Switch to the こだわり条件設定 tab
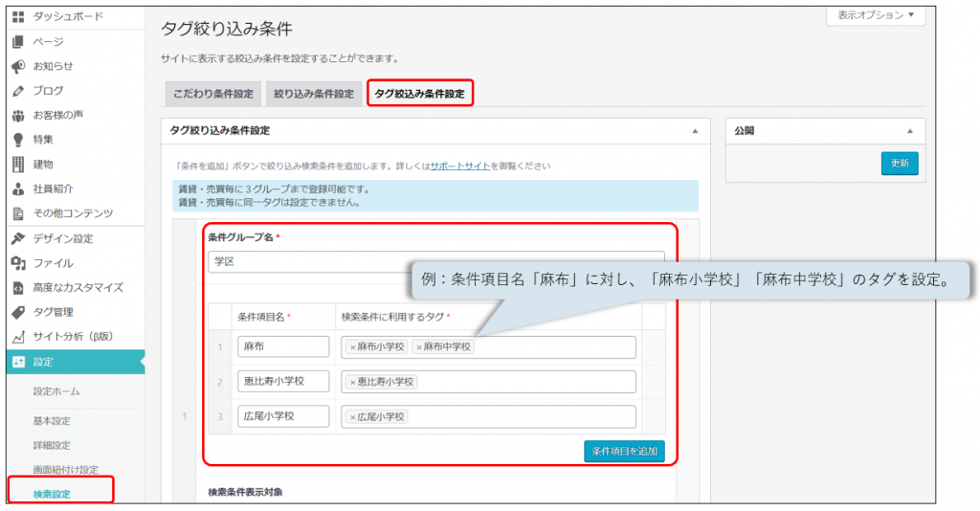This screenshot has width=980, height=511. coord(212,94)
